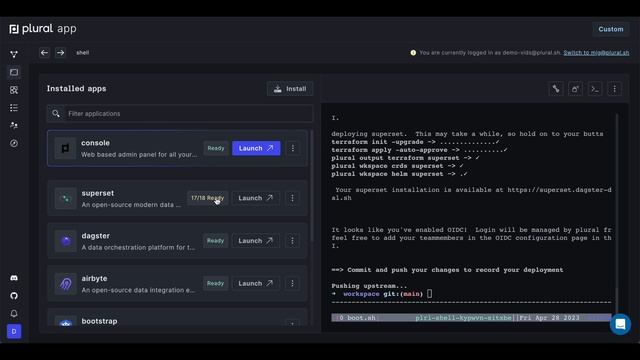The image size is (640, 360).
Task: Open the chat support bubble
Action: pos(620,324)
